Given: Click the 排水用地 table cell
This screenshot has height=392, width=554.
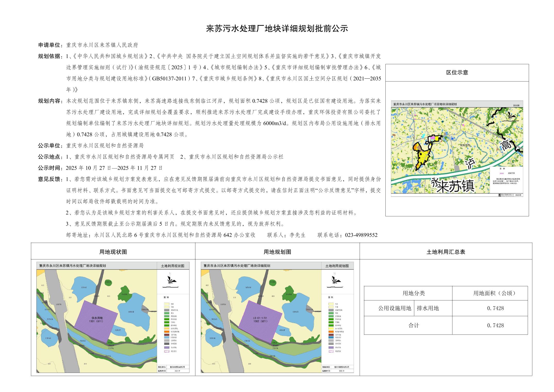Looking at the screenshot, I should (x=428, y=308).
